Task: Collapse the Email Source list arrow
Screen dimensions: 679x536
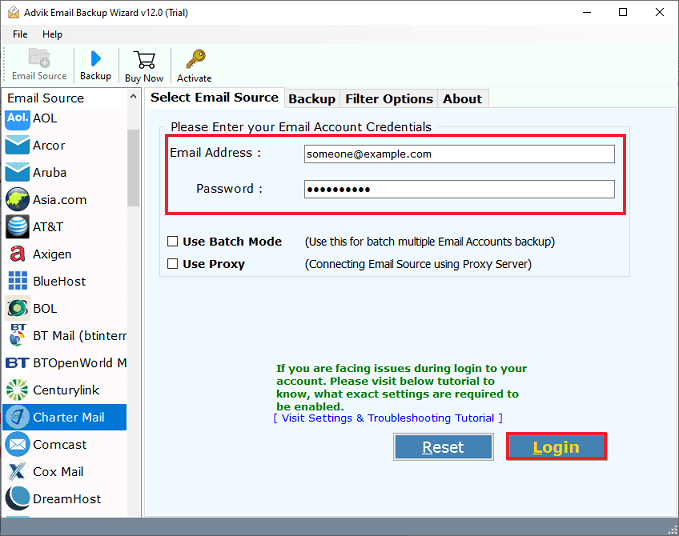Action: click(133, 97)
